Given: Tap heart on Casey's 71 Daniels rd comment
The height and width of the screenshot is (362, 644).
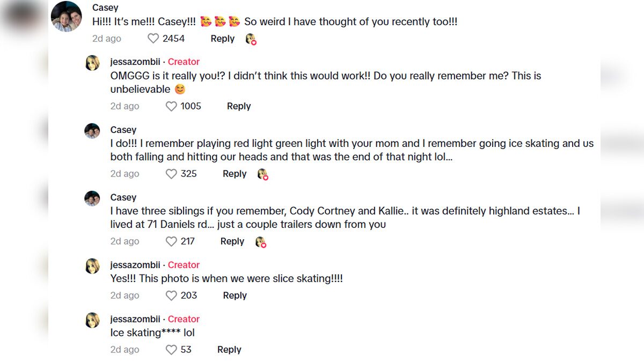Looking at the screenshot, I should tap(171, 241).
